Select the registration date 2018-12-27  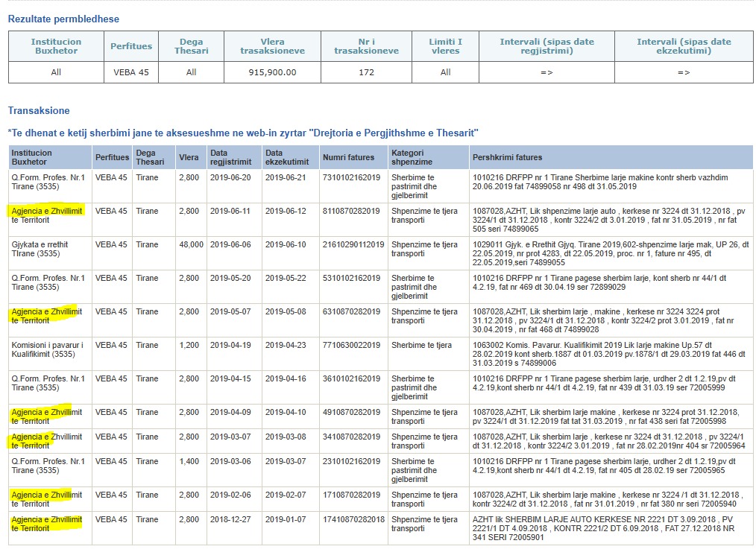pos(230,519)
